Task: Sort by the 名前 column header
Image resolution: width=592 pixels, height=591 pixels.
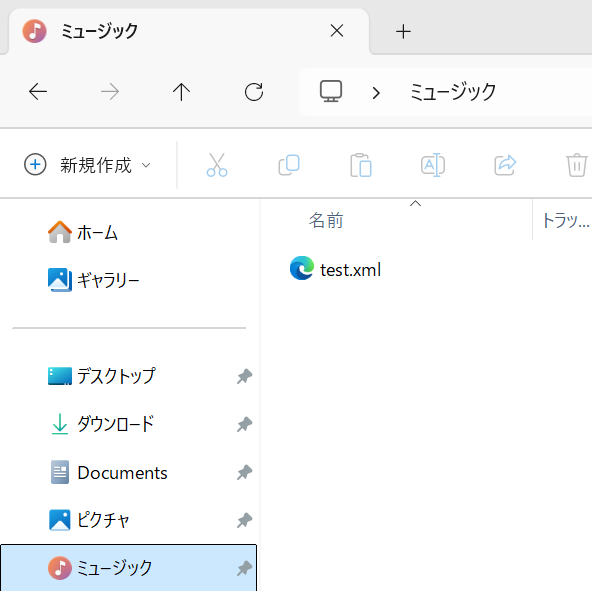Action: [326, 221]
